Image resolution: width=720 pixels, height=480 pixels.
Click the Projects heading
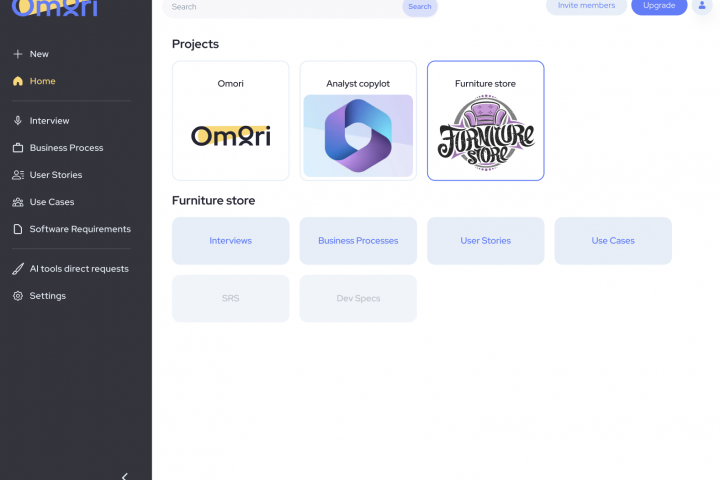[195, 44]
